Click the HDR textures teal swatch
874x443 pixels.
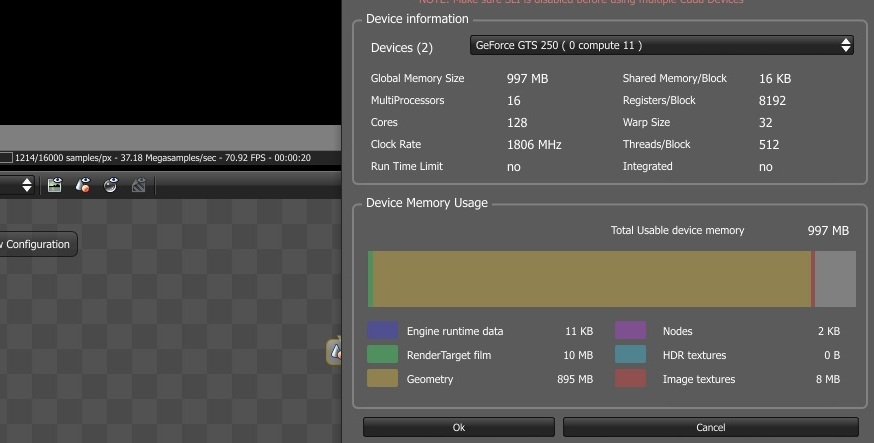630,354
